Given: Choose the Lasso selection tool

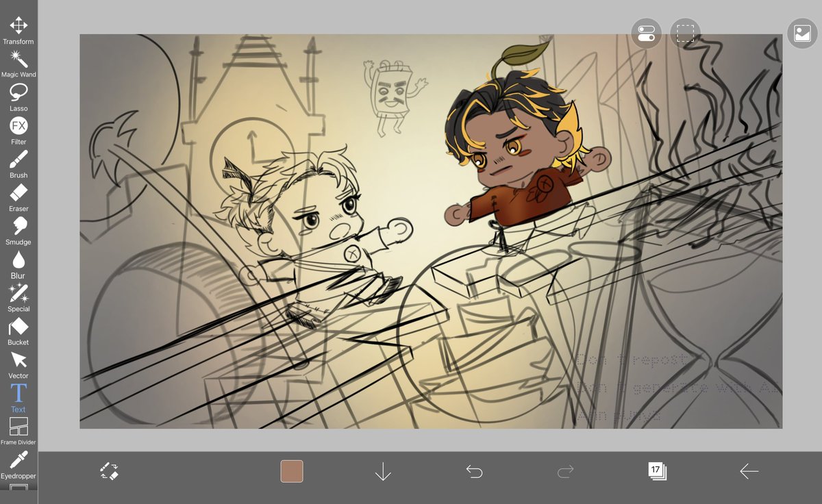Looking at the screenshot, I should (18, 97).
